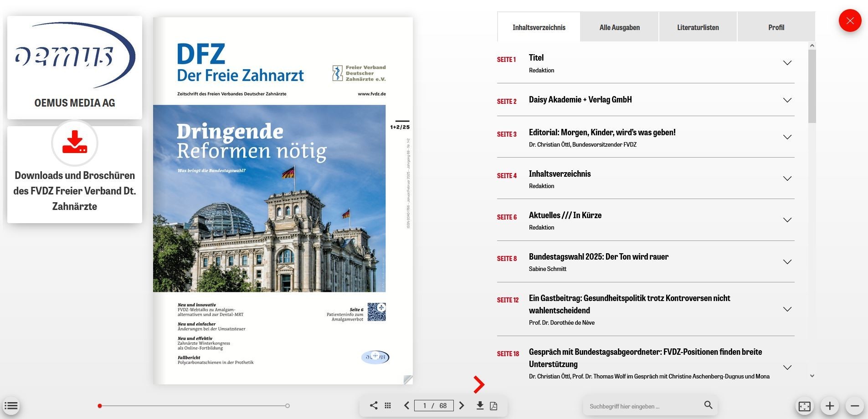The height and width of the screenshot is (419, 868).
Task: Click the magazine cover page
Action: (x=283, y=201)
